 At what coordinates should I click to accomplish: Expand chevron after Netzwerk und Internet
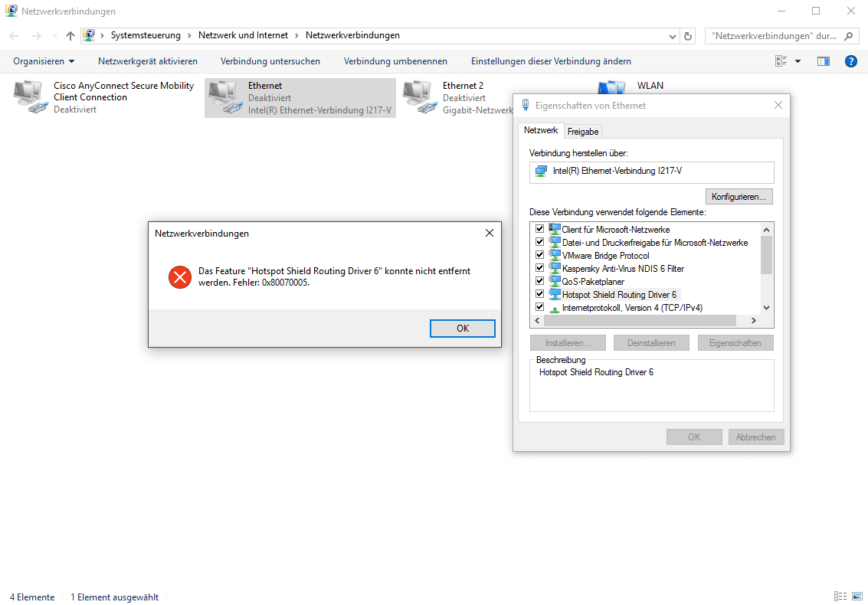point(296,35)
